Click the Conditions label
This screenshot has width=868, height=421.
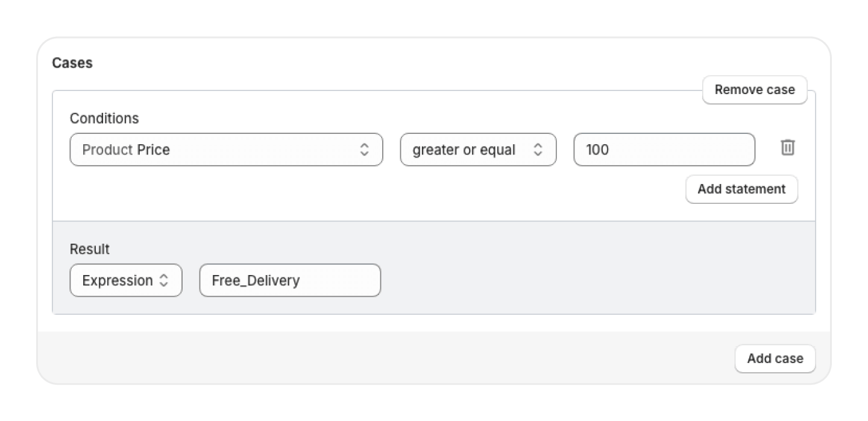click(x=104, y=118)
